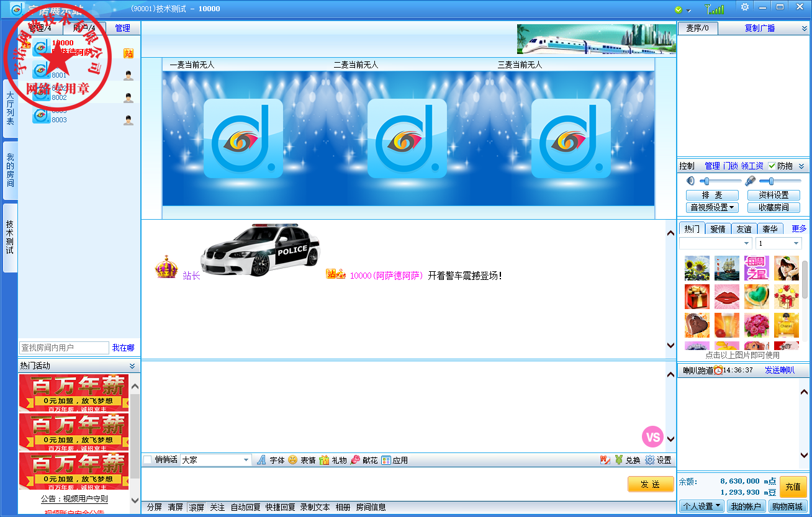Click the 复制广播 link

click(x=760, y=28)
